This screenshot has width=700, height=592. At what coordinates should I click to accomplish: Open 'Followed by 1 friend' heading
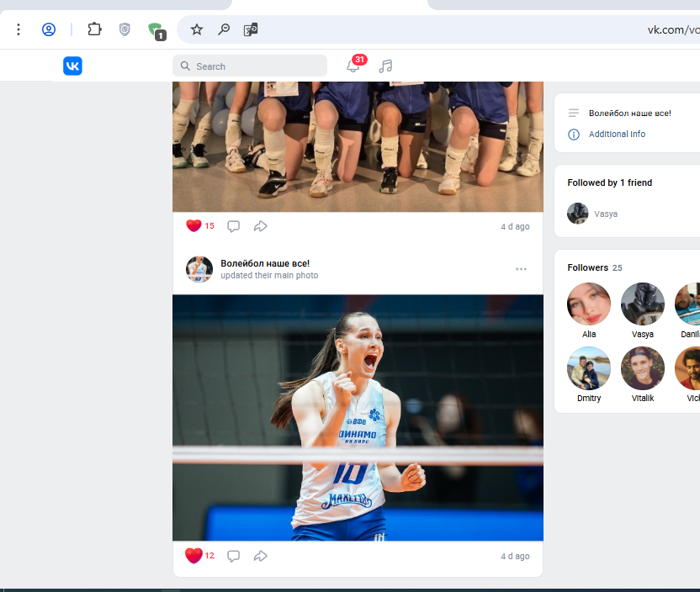[x=609, y=182]
